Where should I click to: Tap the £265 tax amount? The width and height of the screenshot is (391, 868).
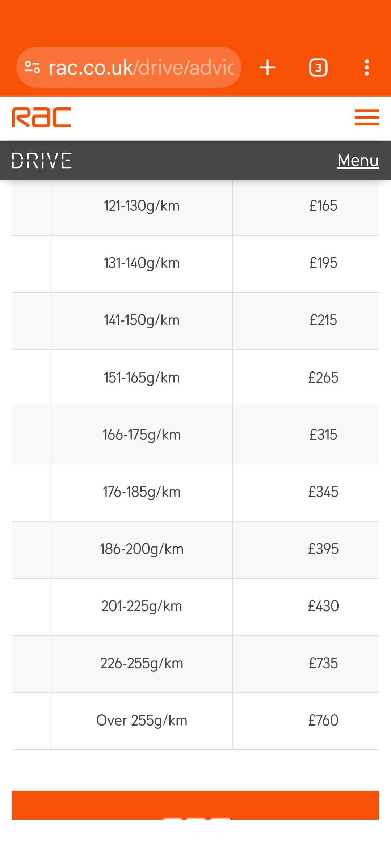click(x=323, y=378)
